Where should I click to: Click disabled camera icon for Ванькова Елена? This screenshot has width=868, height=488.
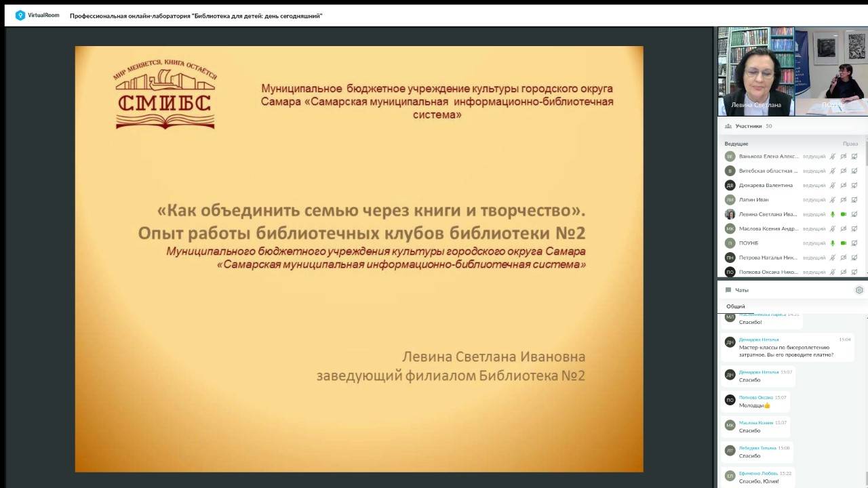coord(844,156)
